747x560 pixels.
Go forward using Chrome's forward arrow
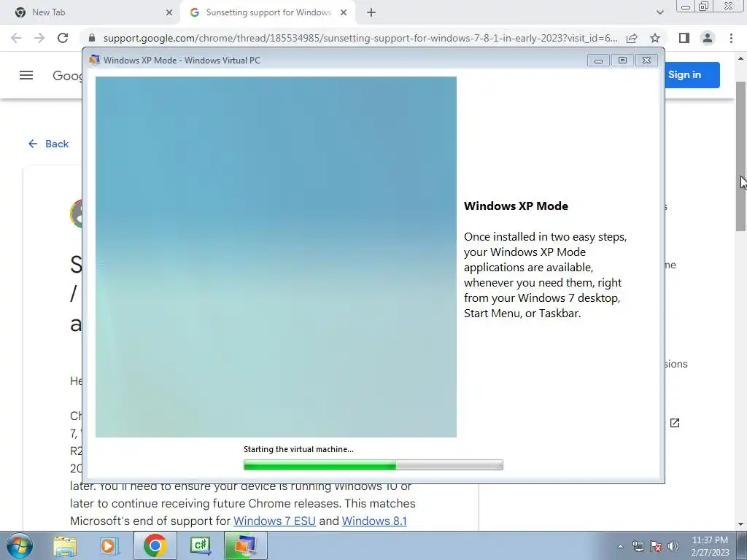click(39, 38)
